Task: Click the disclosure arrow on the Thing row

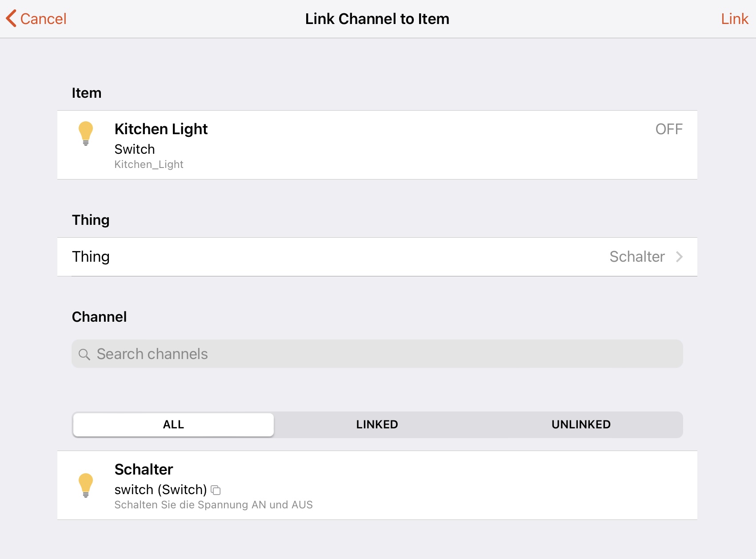Action: pos(679,257)
